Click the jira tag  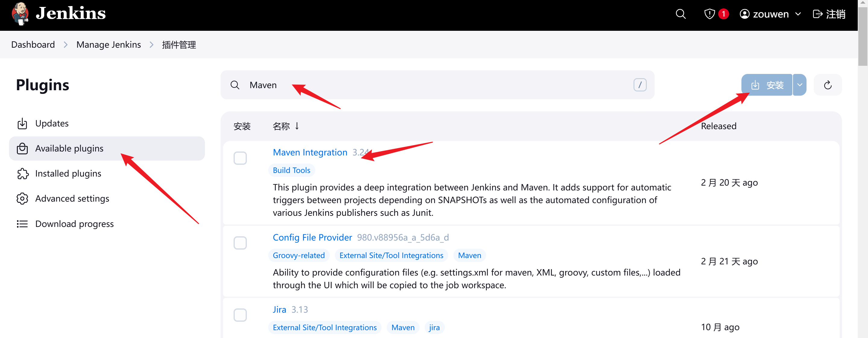[434, 327]
